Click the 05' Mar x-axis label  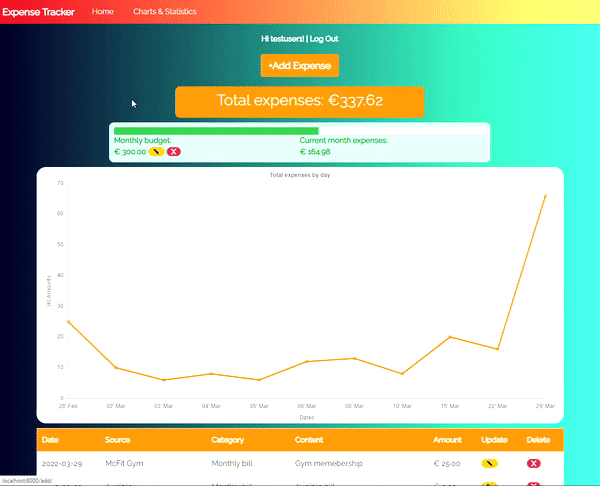(x=259, y=406)
